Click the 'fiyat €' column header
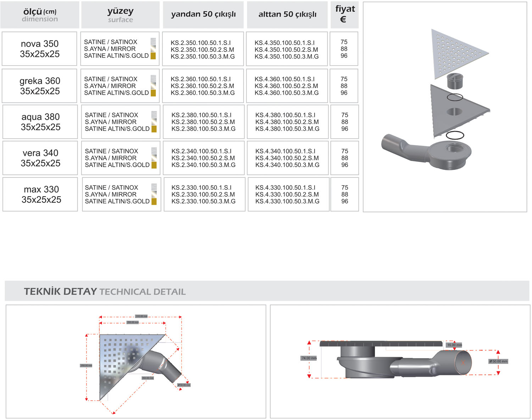 (x=344, y=14)
